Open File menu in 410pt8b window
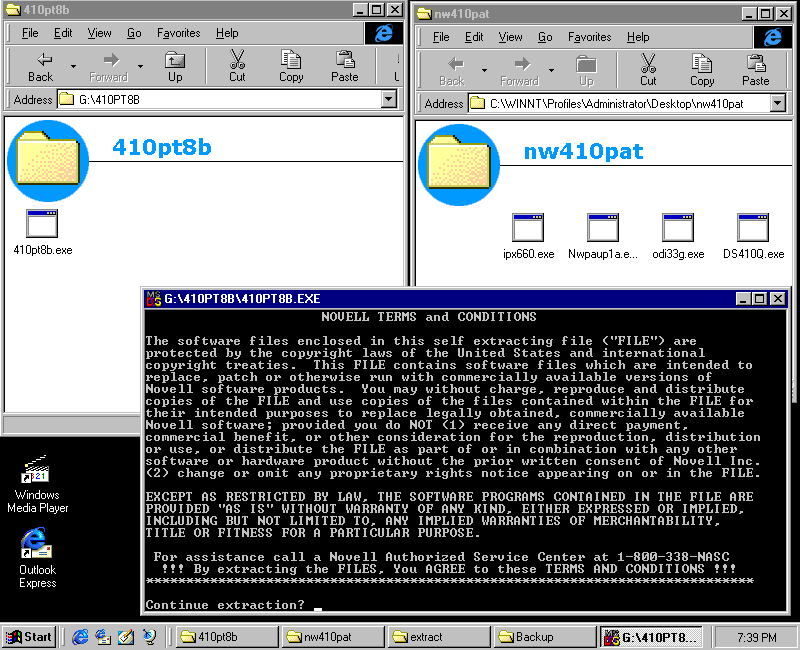This screenshot has width=800, height=650. coord(30,33)
